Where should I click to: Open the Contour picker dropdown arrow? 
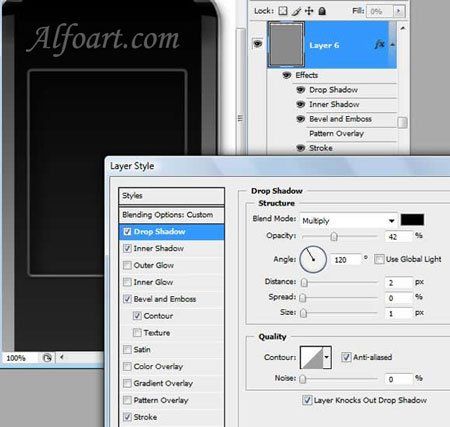coord(327,357)
